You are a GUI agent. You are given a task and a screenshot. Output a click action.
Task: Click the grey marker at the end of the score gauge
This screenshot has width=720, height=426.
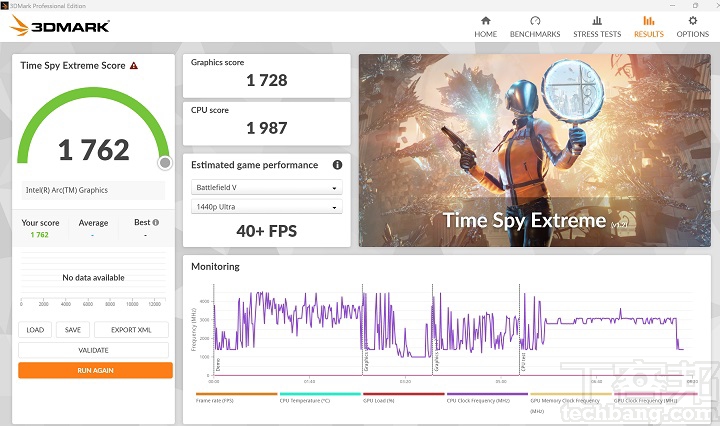click(x=165, y=163)
